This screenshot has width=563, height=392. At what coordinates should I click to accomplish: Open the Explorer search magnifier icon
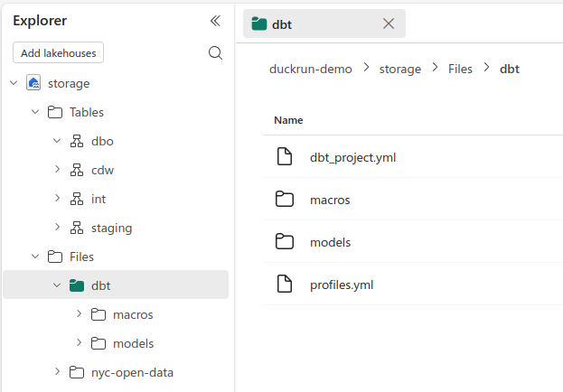[215, 53]
